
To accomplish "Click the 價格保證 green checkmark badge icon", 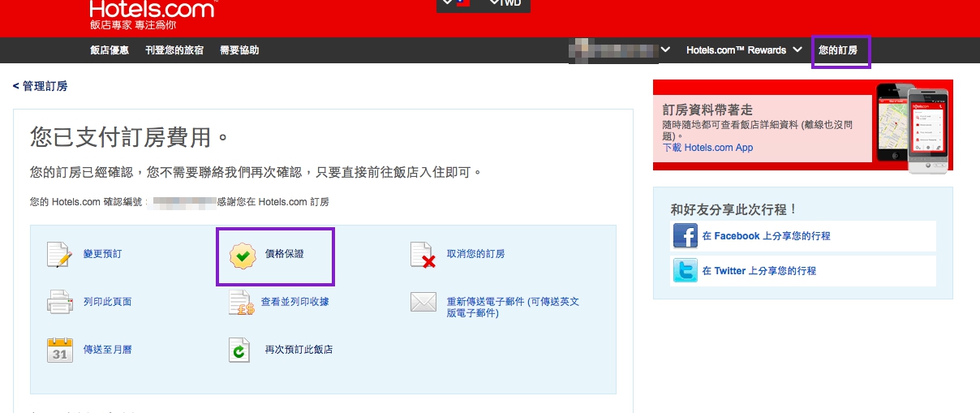I will point(243,255).
